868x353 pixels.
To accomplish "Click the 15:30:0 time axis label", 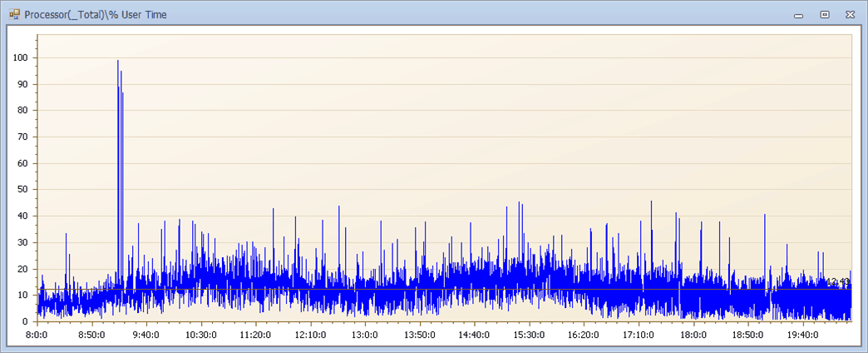I will point(529,335).
